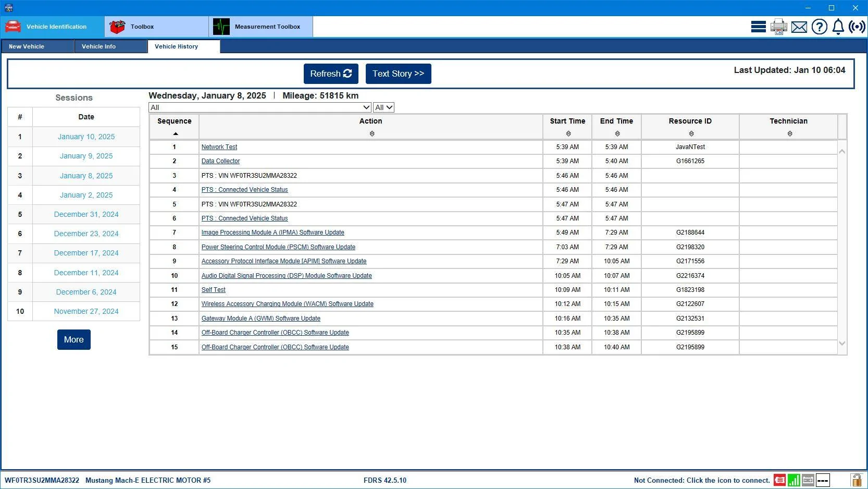
Task: Click the padlock icon in status bar
Action: pyautogui.click(x=856, y=480)
